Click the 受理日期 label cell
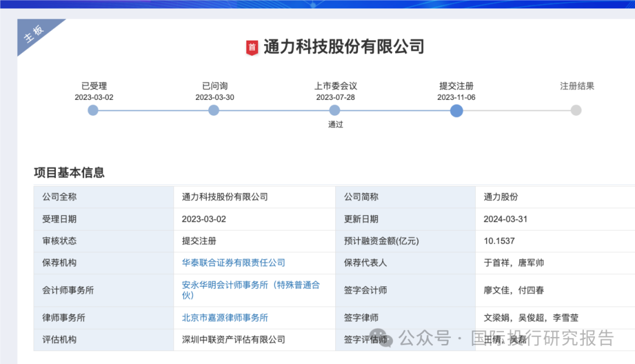The image size is (635, 364). tap(103, 219)
